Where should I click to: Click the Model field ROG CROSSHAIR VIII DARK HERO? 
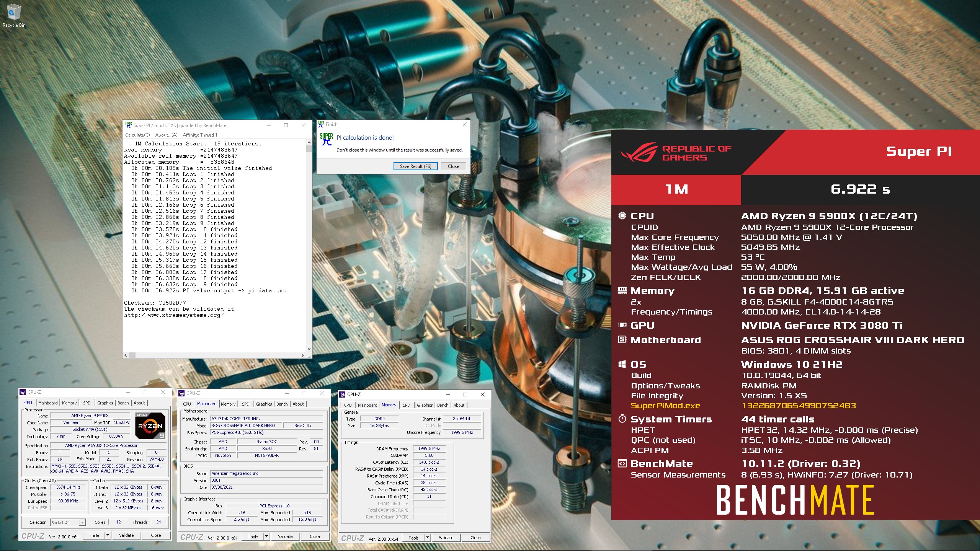coord(246,425)
